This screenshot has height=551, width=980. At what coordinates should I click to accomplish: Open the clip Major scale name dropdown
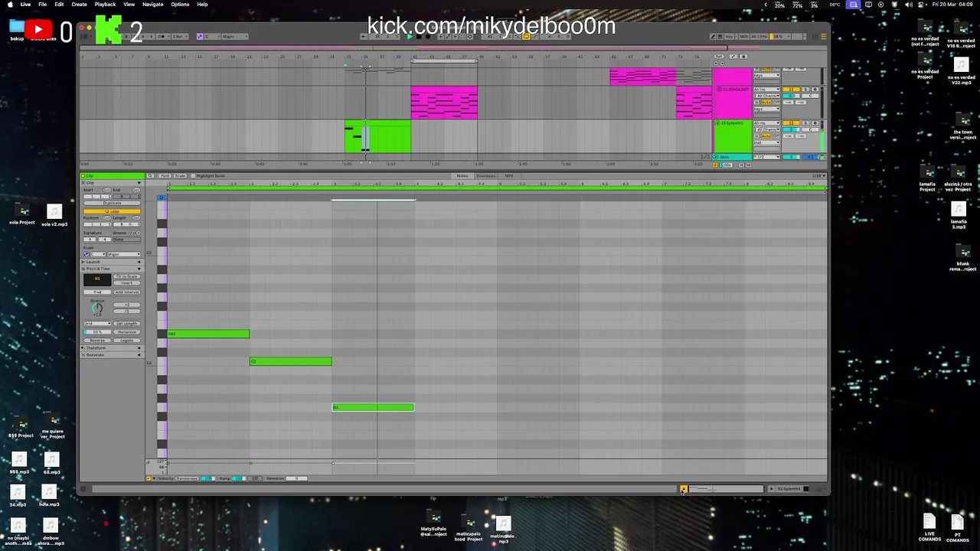[124, 254]
